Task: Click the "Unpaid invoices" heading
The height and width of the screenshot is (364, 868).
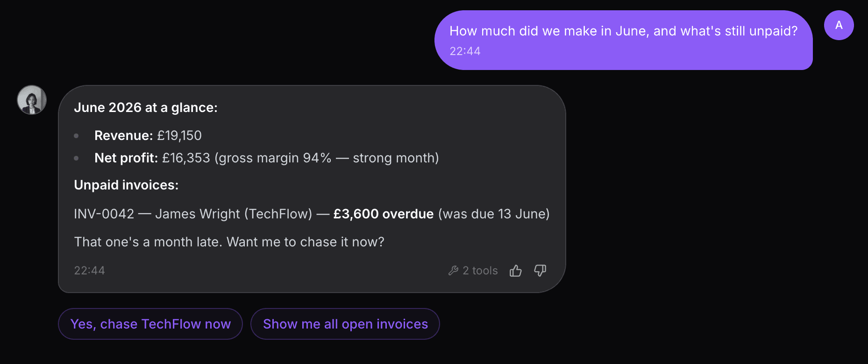Action: [126, 185]
